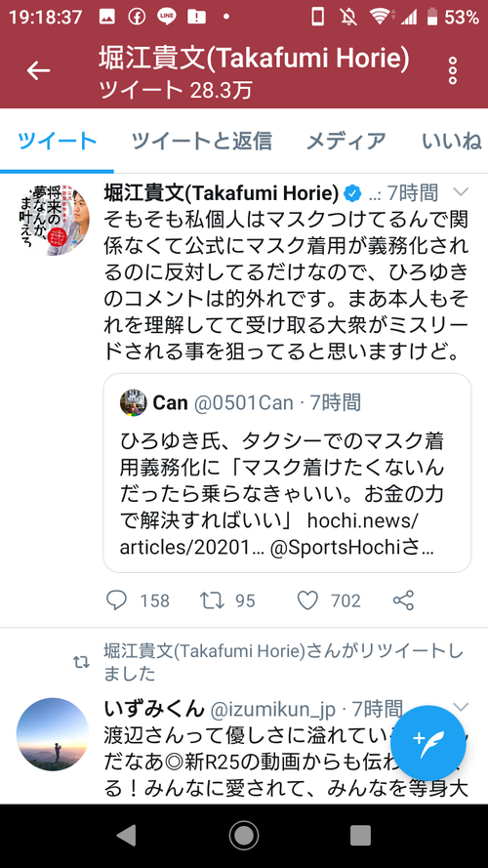The image size is (488, 868).
Task: Switch to いいね tab
Action: [452, 142]
